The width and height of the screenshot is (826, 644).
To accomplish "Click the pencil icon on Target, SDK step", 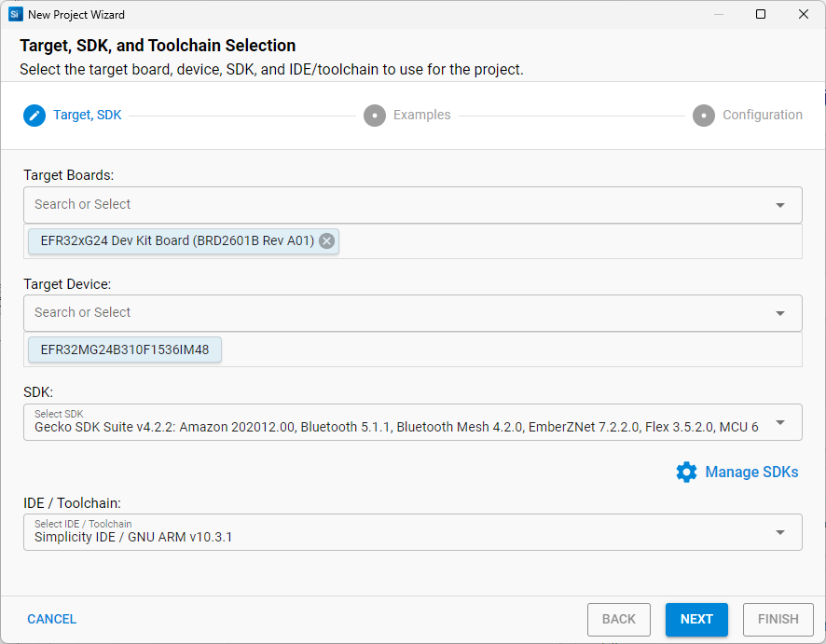I will (34, 115).
